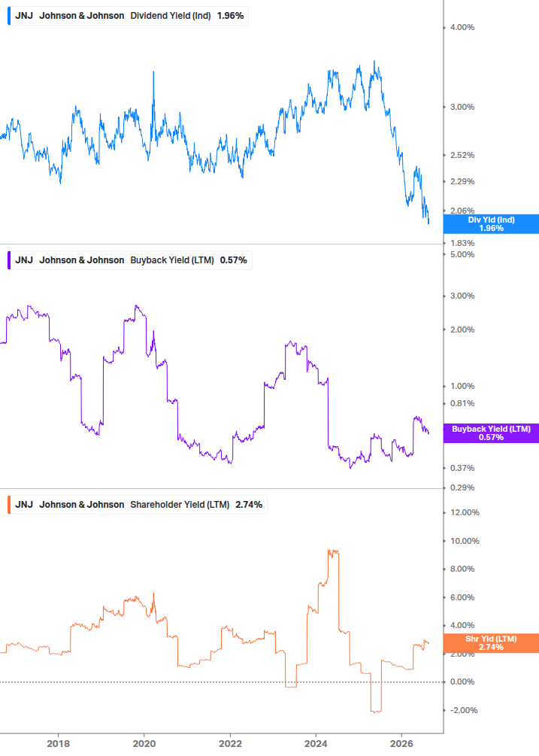Click the 3.00% tick on the Dividend Yield axis
539x756 pixels.
point(462,107)
